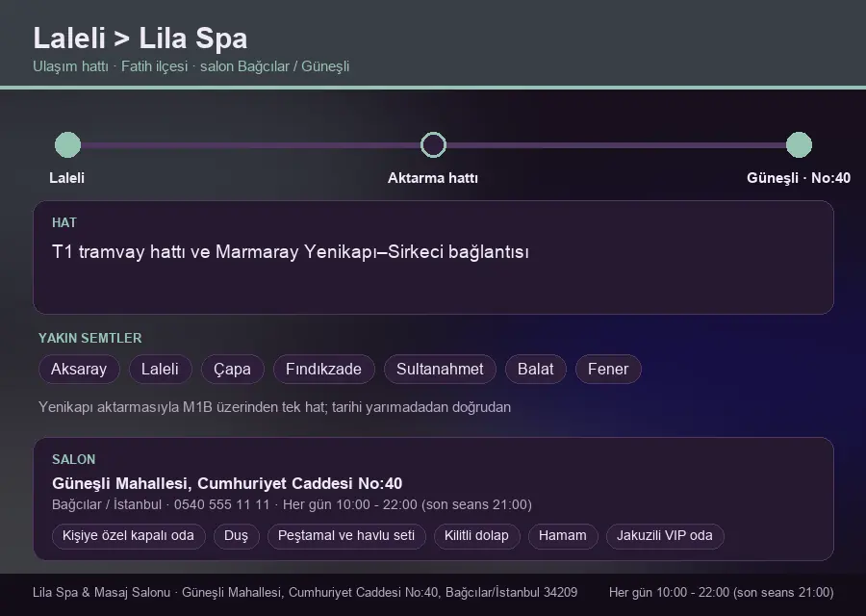
Task: Click the Aktarma hattı middle station marker
Action: click(433, 144)
